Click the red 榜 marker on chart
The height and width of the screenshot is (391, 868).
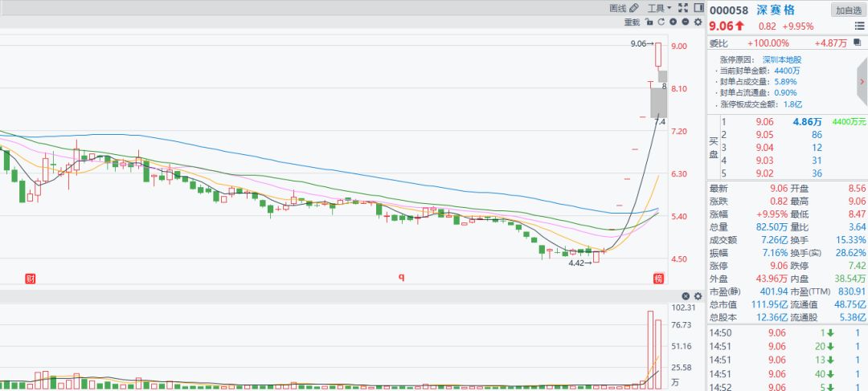(658, 278)
